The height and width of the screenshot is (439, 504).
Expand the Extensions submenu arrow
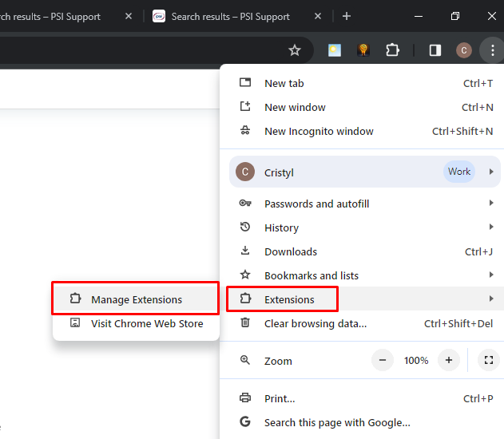pyautogui.click(x=491, y=299)
